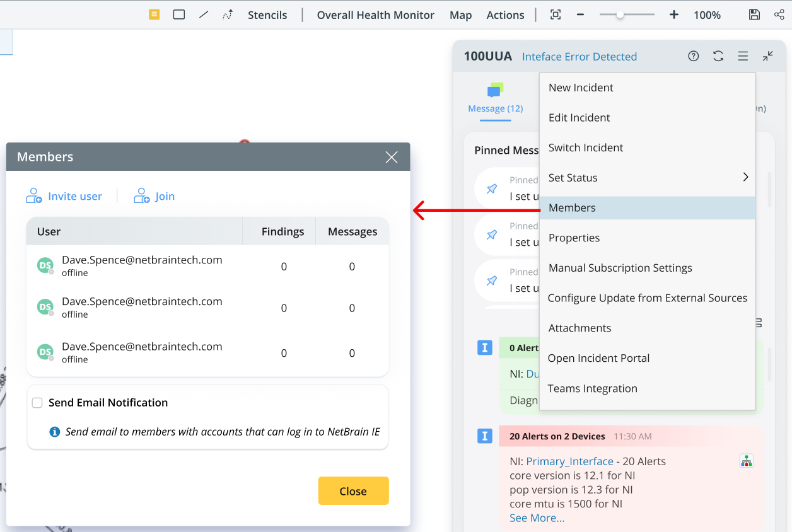Click the 20 Alerts on 2 Devices header
The width and height of the screenshot is (792, 532).
pyautogui.click(x=557, y=436)
